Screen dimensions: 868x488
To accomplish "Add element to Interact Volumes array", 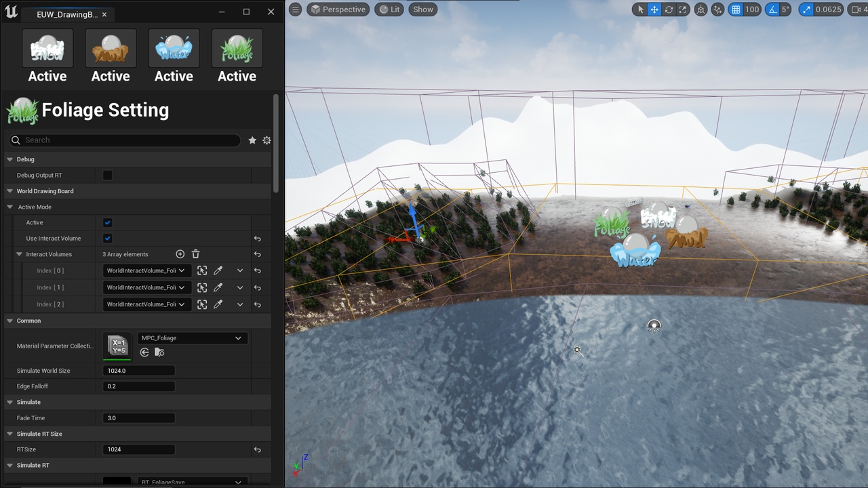I will (x=180, y=254).
